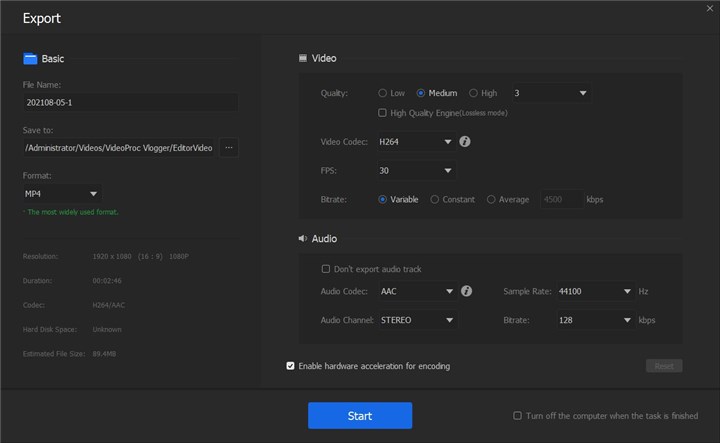Viewport: 720px width, 443px height.
Task: Open the Sample Rate 44100 dropdown
Action: tap(594, 292)
